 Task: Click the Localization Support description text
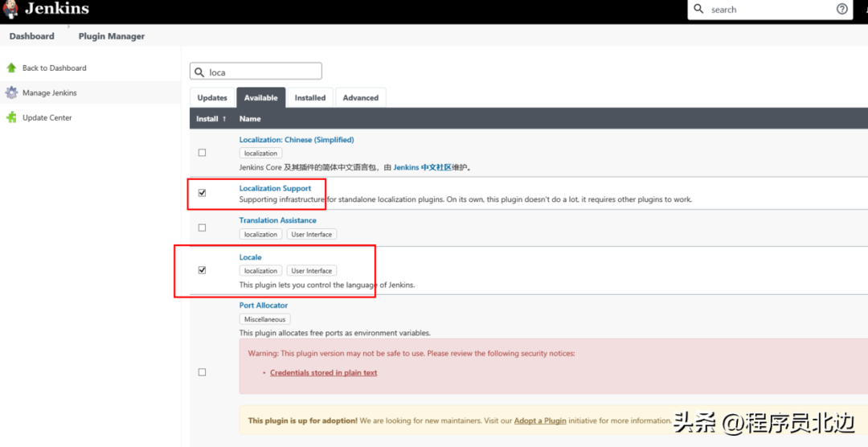[x=465, y=199]
